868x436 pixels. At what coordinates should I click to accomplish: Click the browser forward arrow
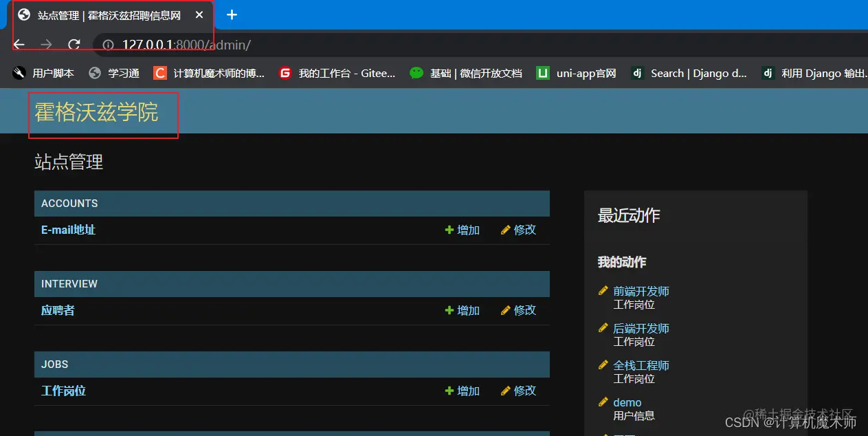[x=46, y=45]
